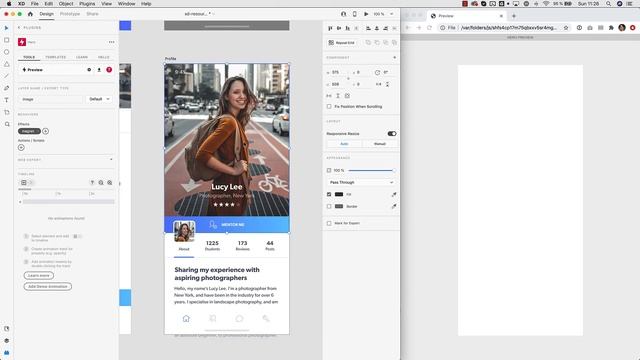Go to XD Home screen icon
The height and width of the screenshot is (360, 640).
[x=30, y=14]
